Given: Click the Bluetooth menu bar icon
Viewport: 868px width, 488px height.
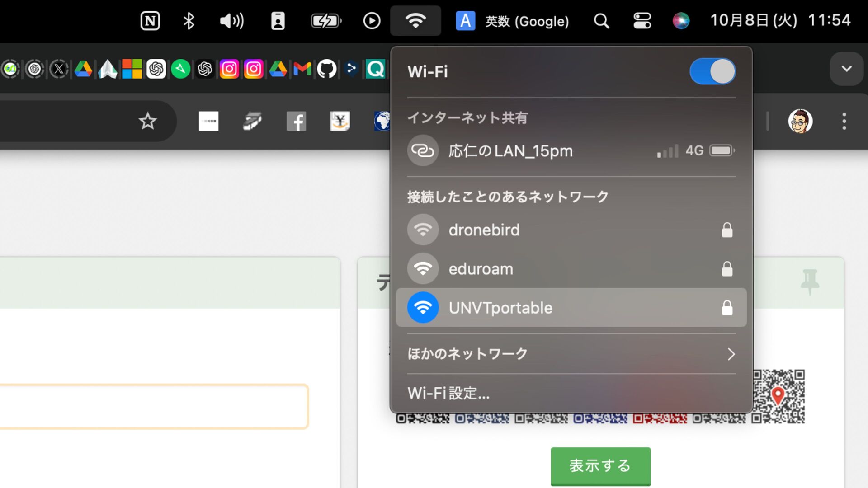Looking at the screenshot, I should pyautogui.click(x=189, y=21).
